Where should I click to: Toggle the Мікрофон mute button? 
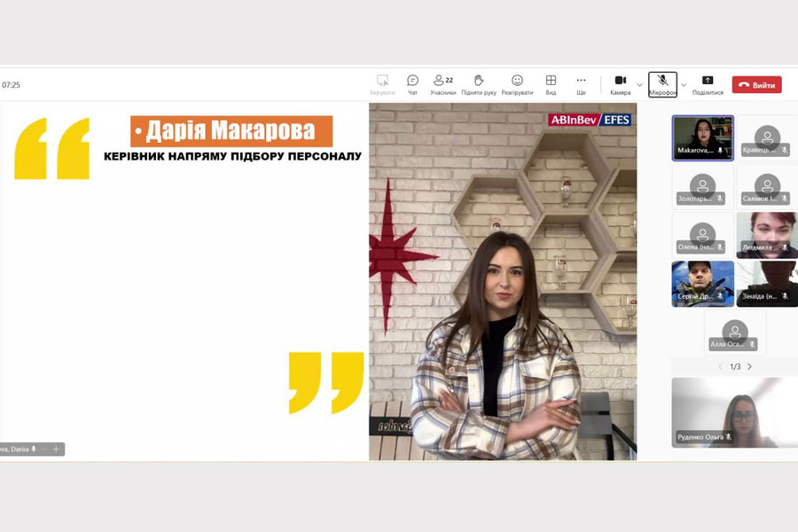662,84
